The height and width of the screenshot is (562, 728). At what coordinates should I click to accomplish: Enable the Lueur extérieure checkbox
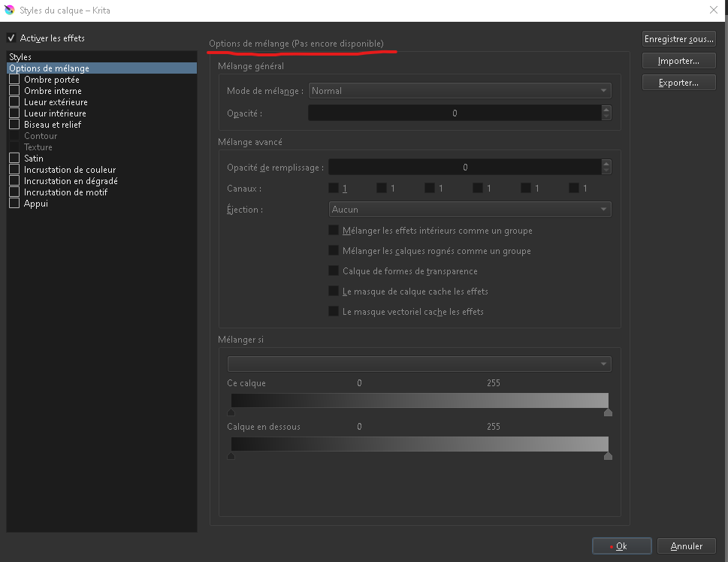(x=14, y=102)
